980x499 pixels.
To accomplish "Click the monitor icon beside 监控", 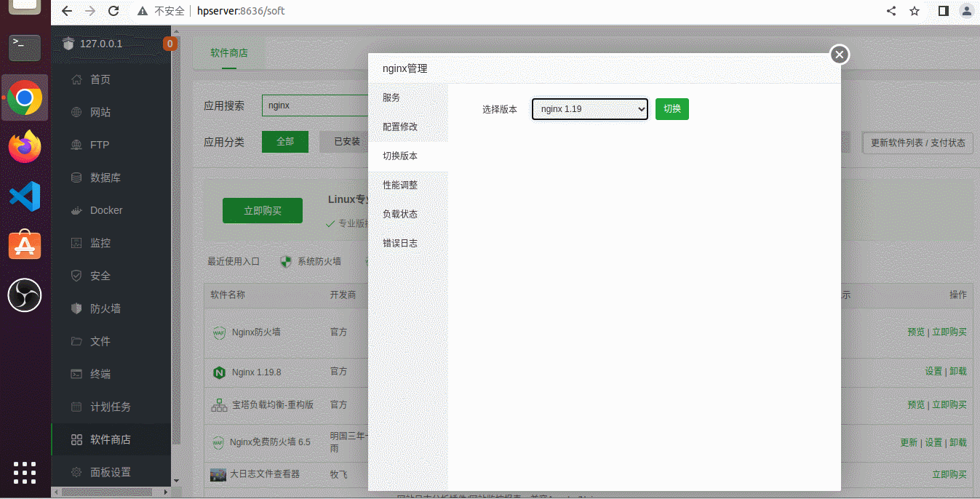I will (x=76, y=243).
